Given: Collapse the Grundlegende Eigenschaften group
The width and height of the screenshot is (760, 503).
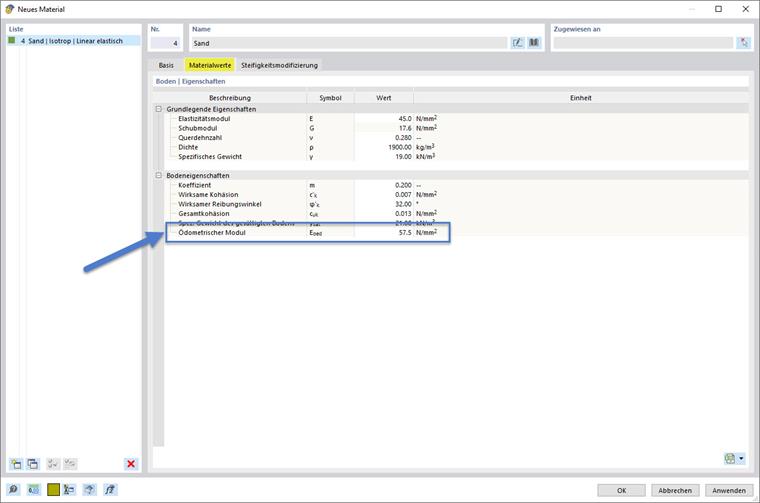Looking at the screenshot, I should tap(158, 109).
